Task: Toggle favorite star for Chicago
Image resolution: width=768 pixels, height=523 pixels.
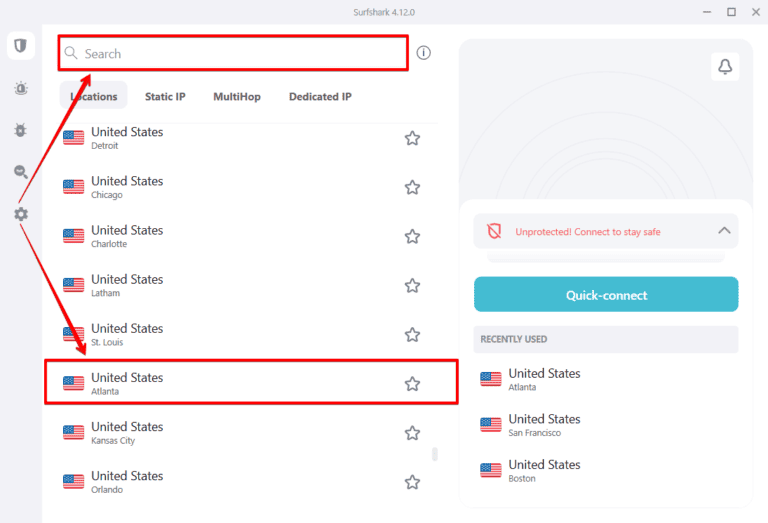Action: [412, 187]
